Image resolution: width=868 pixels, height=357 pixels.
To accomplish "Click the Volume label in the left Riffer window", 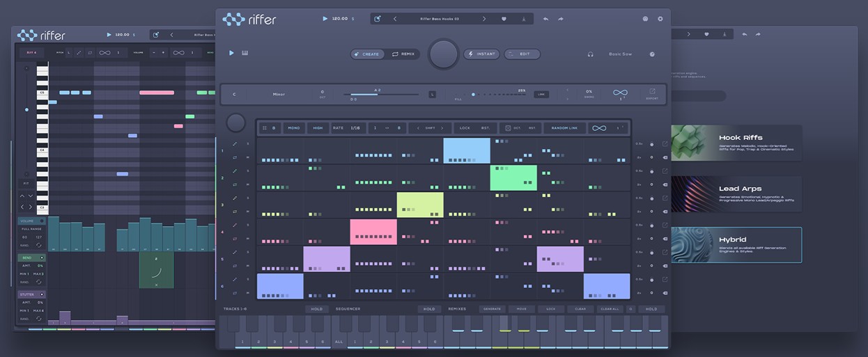I will click(x=26, y=221).
